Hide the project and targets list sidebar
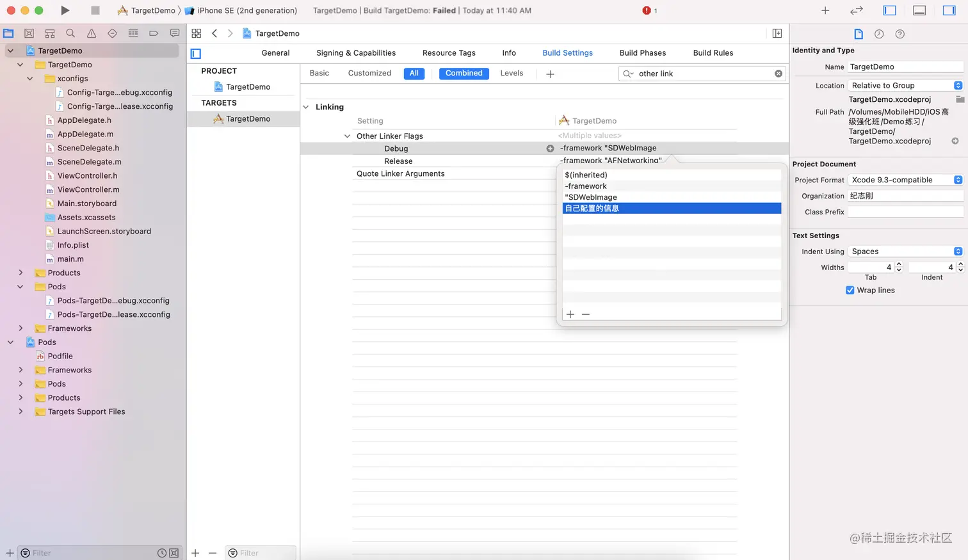The image size is (968, 560). coord(196,54)
